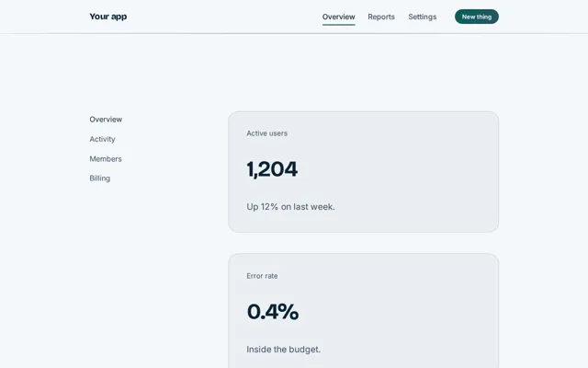Select Overview in the side menu
The height and width of the screenshot is (368, 588).
(106, 120)
